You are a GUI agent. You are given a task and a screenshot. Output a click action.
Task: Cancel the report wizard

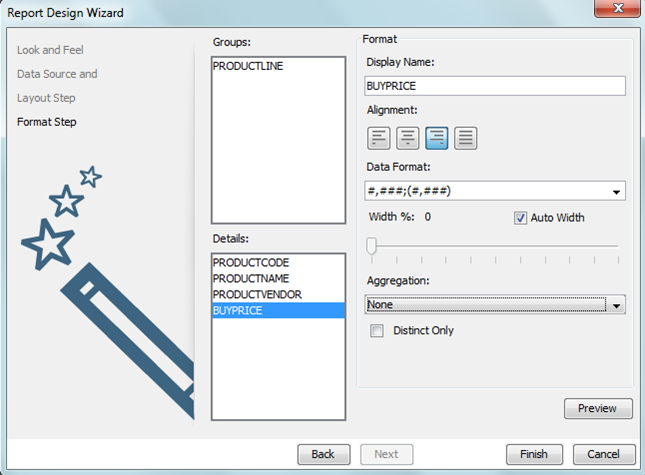[x=603, y=454]
